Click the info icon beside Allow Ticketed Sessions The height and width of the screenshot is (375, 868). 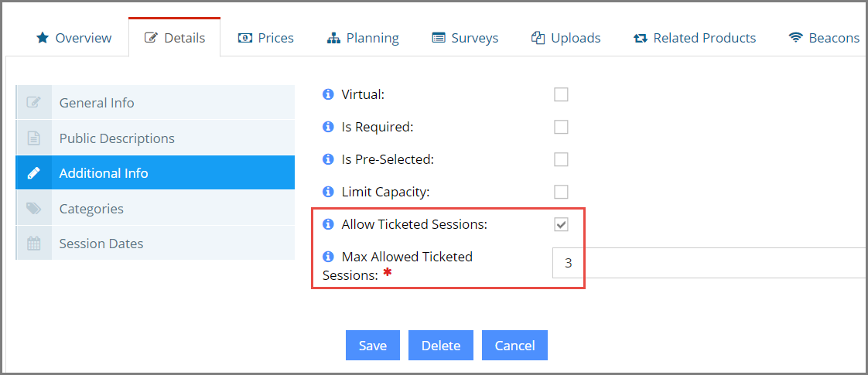pos(328,224)
